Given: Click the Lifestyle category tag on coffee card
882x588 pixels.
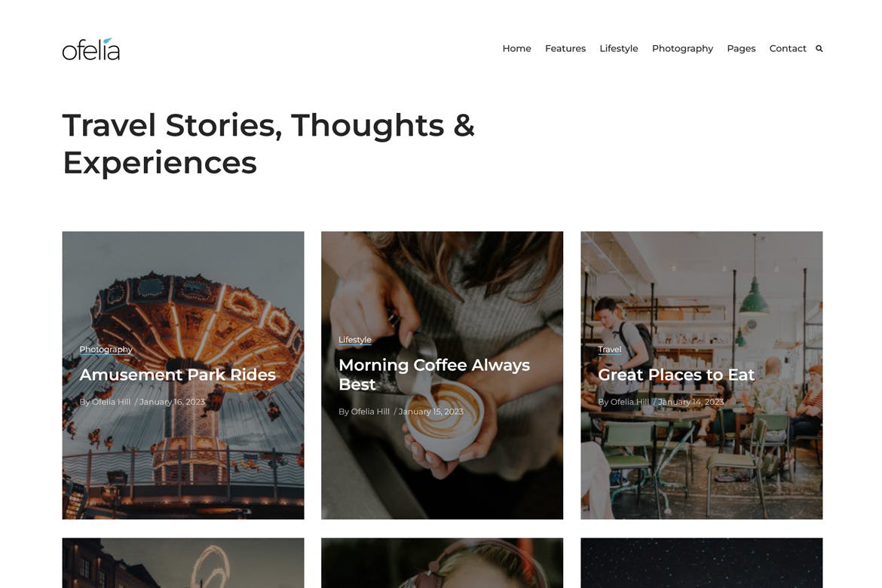Looking at the screenshot, I should [x=355, y=340].
